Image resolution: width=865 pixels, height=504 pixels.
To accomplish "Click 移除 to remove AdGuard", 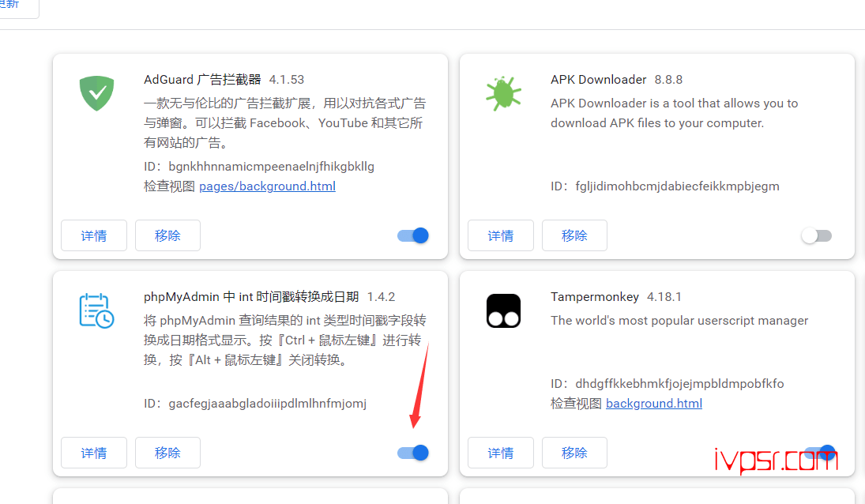I will [167, 235].
